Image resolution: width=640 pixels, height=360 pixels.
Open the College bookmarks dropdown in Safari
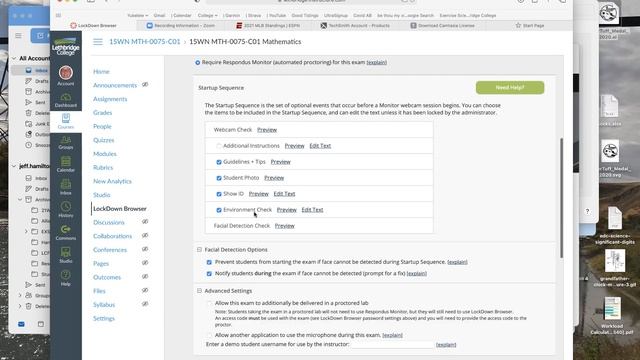207,16
